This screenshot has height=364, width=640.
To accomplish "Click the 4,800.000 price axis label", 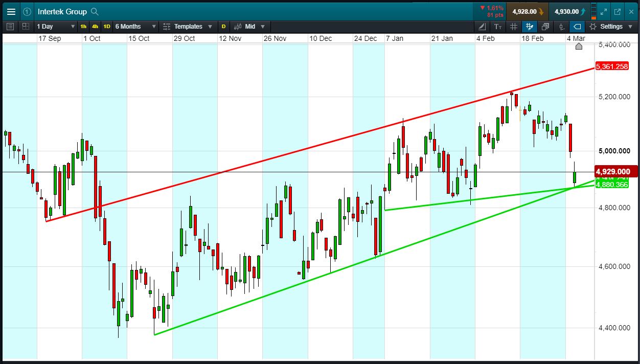I will pos(614,208).
